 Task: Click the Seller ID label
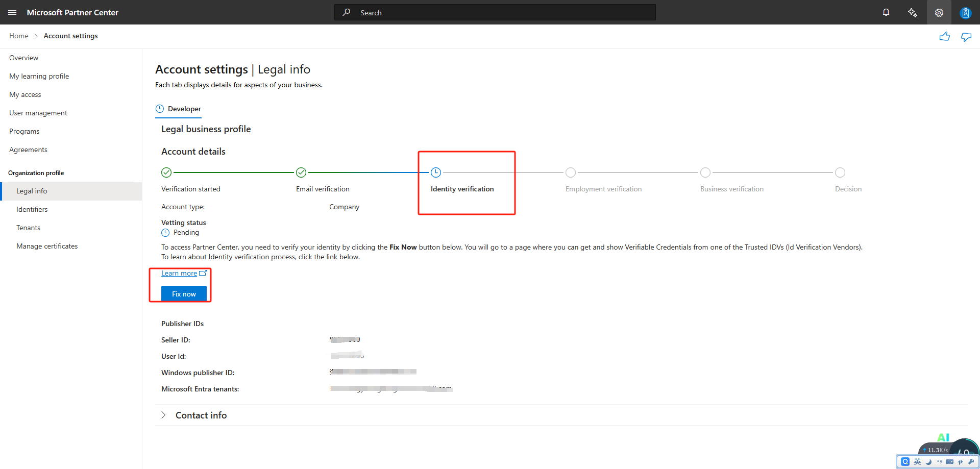(x=176, y=340)
